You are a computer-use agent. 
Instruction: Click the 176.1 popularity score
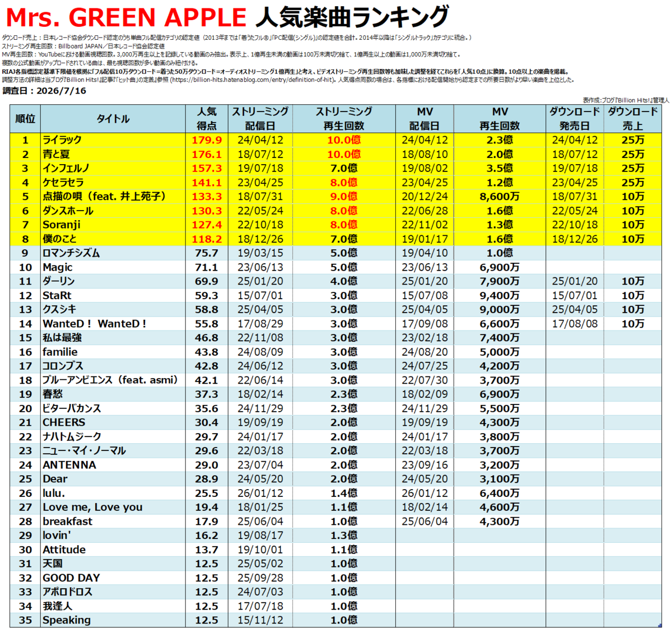coord(207,154)
